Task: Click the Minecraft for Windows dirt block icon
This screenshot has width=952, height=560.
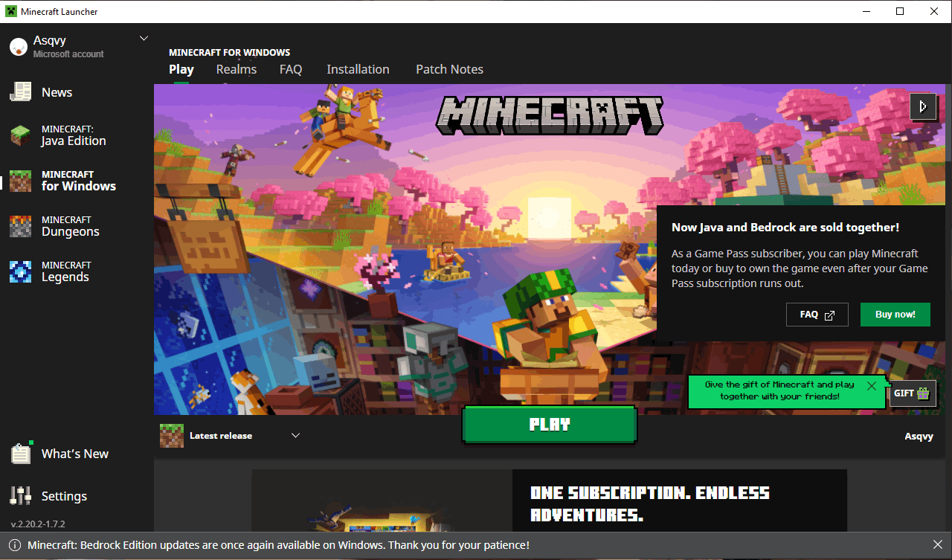Action: 20,181
